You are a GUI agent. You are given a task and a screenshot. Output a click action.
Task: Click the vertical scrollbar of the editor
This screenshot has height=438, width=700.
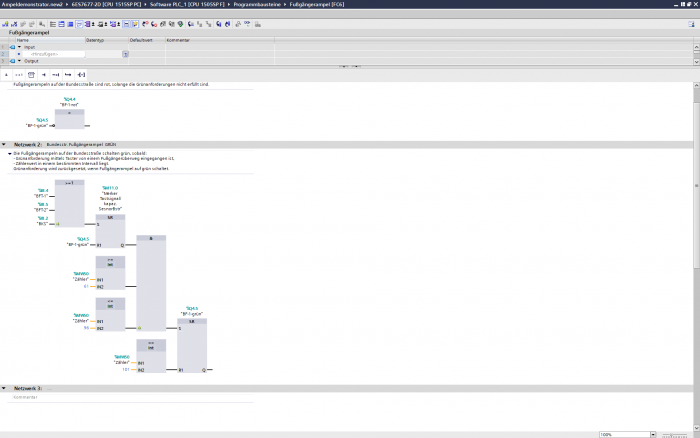[696, 200]
